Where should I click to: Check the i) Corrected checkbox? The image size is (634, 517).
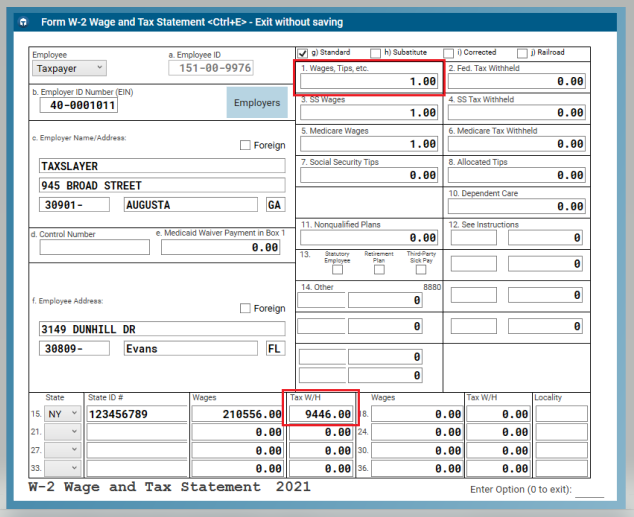[x=448, y=53]
